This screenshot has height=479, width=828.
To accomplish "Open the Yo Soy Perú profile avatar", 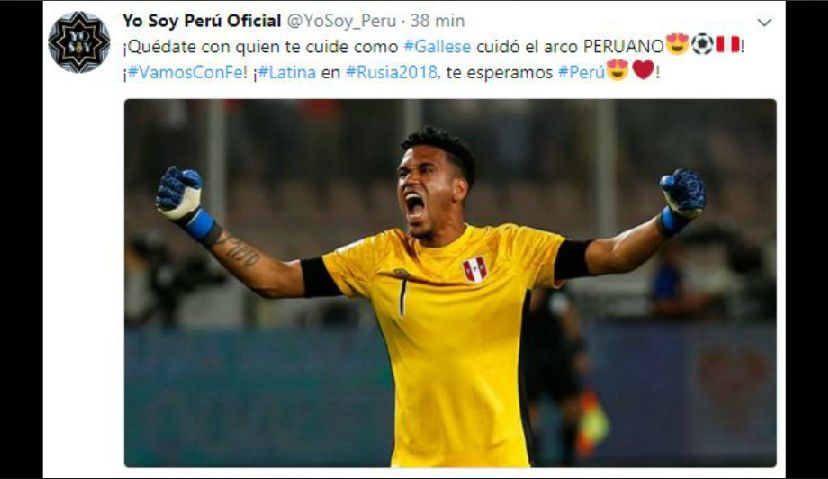I will coord(79,42).
